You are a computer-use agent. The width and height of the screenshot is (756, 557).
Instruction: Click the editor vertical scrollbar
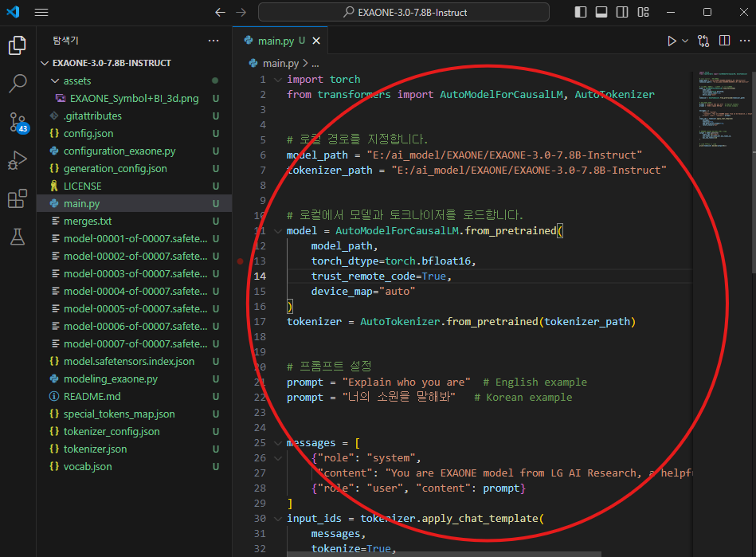(753, 171)
